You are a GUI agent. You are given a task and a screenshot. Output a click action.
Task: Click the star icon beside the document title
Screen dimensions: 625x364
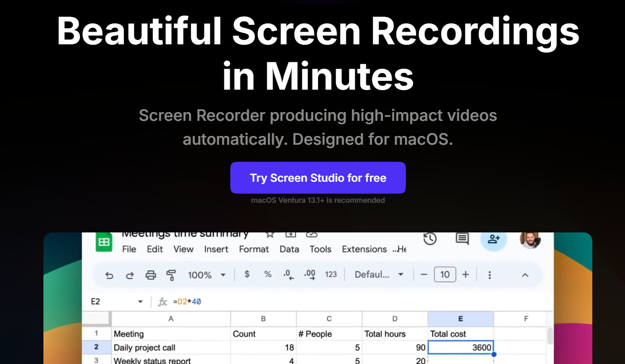tap(270, 235)
